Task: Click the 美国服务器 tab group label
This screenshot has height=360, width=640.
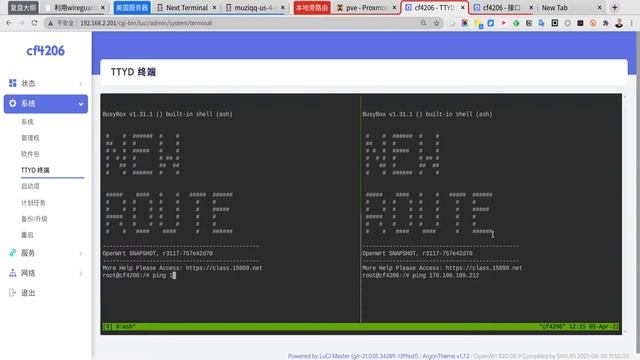Action: pos(132,7)
